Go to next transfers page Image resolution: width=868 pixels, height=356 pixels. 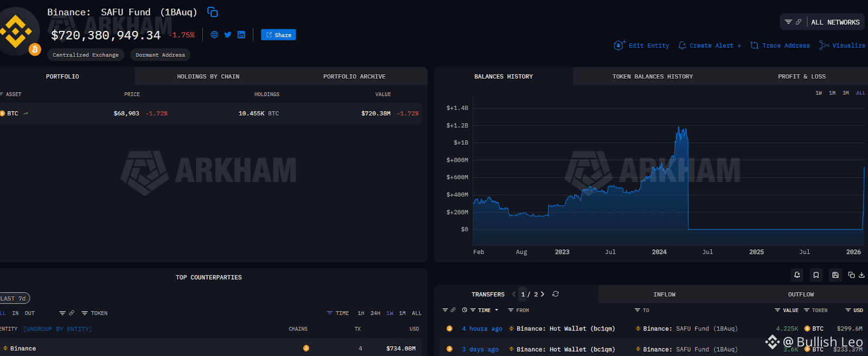pos(542,294)
